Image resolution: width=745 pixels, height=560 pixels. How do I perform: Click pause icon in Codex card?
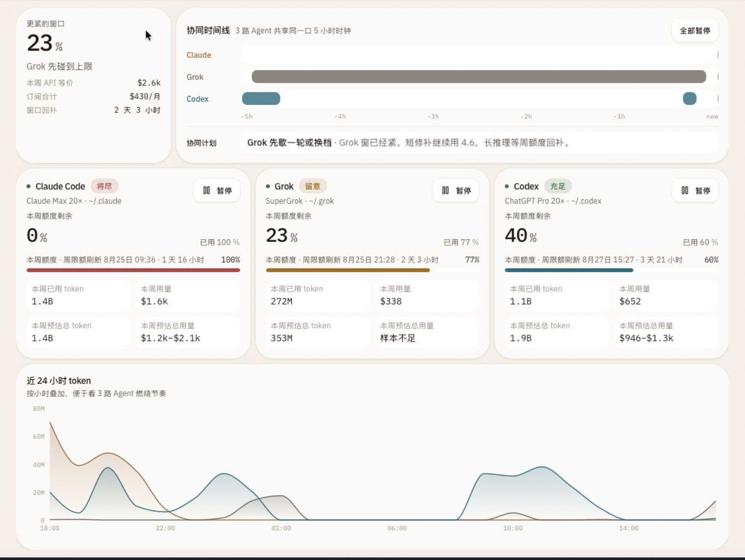point(685,191)
